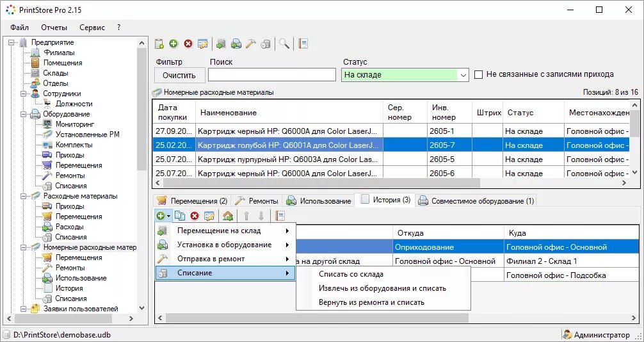
Task: Select Должности tree node
Action: (x=74, y=104)
